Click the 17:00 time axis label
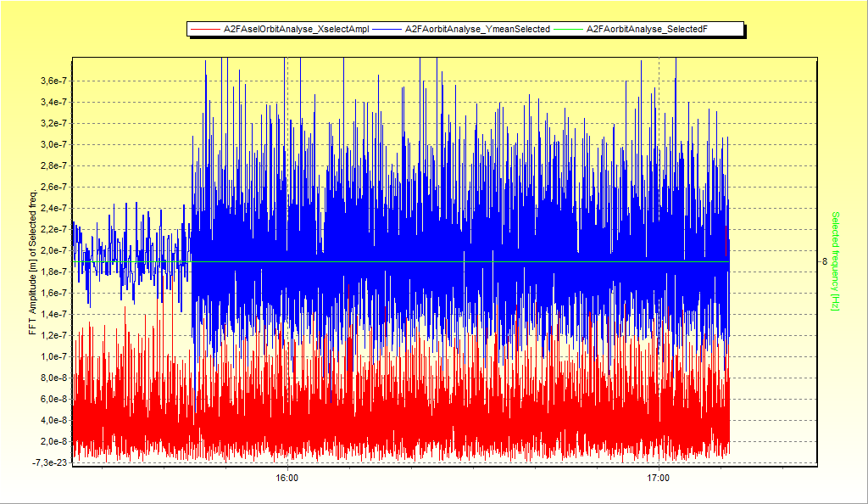 click(658, 479)
